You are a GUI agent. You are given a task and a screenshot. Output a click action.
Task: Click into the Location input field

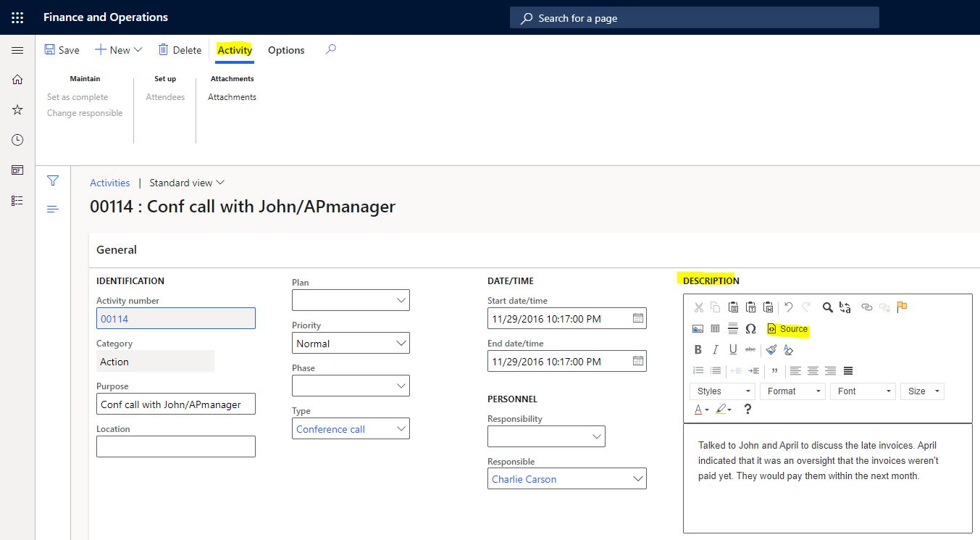175,446
